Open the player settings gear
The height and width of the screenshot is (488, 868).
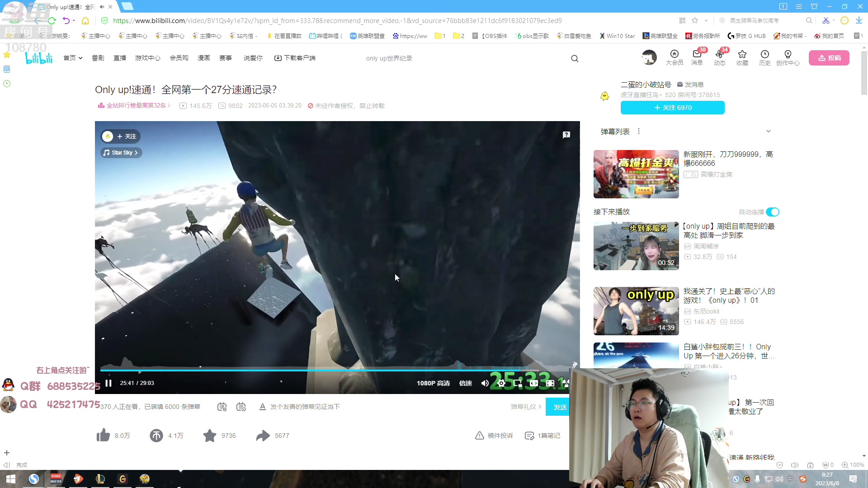pos(501,383)
